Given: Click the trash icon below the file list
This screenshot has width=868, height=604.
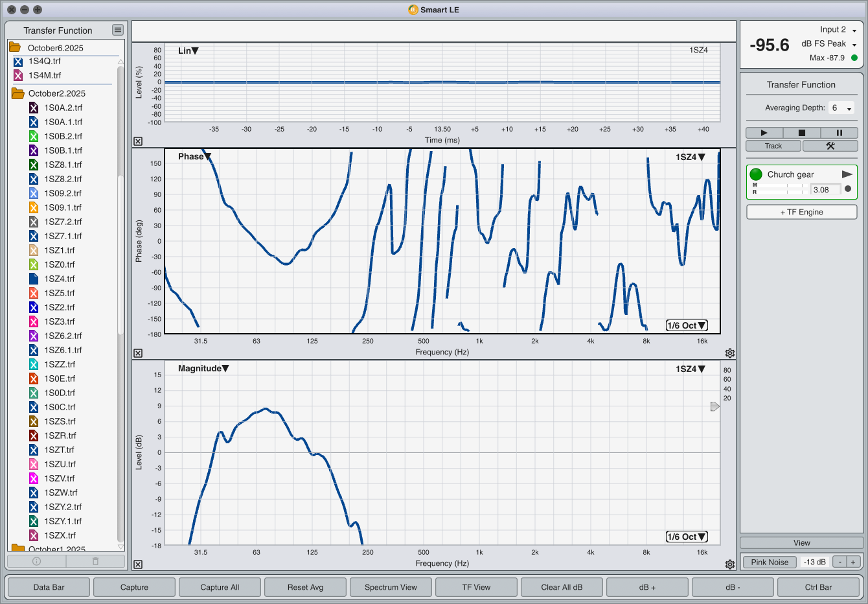Looking at the screenshot, I should coord(95,561).
